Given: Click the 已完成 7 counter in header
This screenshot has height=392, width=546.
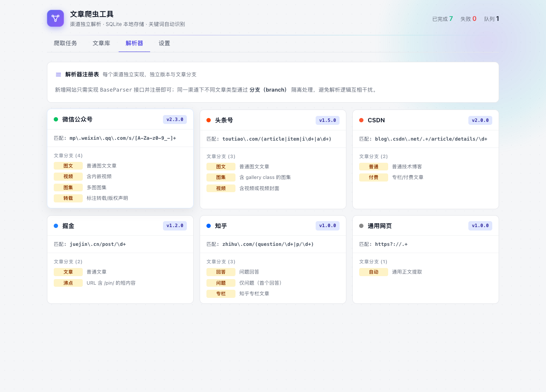Looking at the screenshot, I should (443, 19).
